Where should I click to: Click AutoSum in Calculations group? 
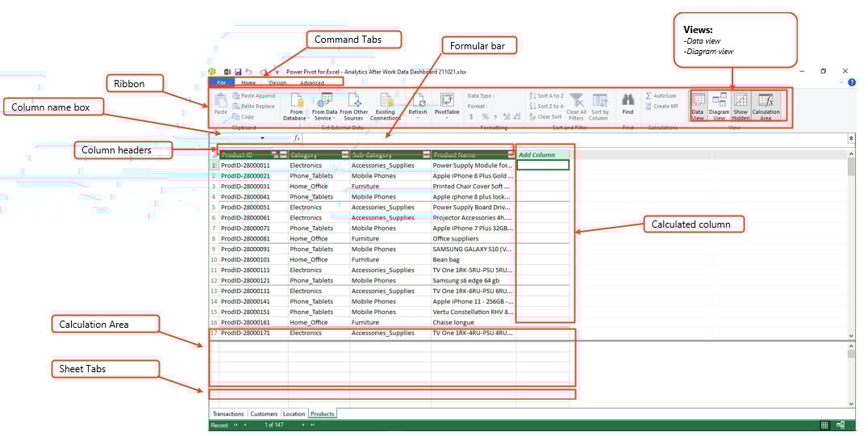tap(661, 96)
